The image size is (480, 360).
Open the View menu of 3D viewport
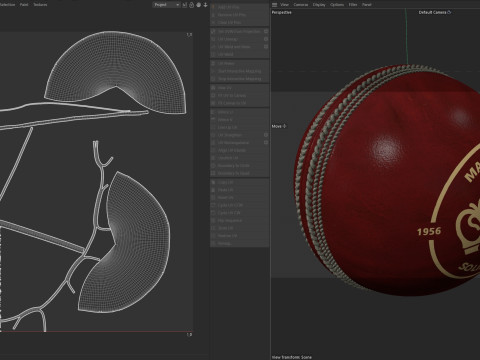284,5
